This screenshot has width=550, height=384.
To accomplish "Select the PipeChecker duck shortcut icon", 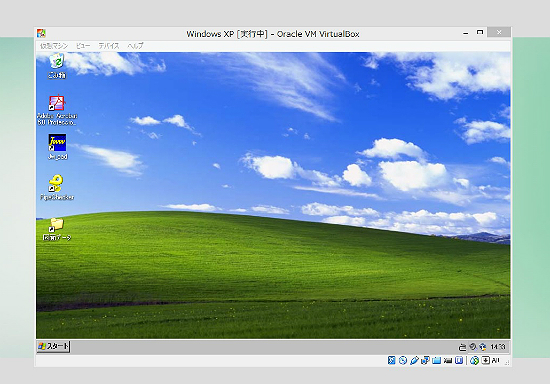I will [57, 187].
